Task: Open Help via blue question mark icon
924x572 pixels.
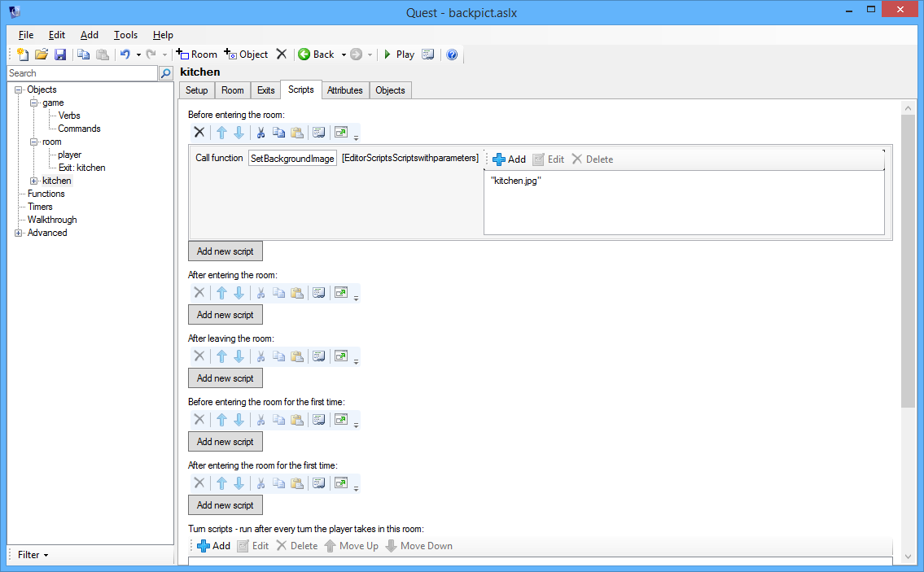Action: (452, 55)
